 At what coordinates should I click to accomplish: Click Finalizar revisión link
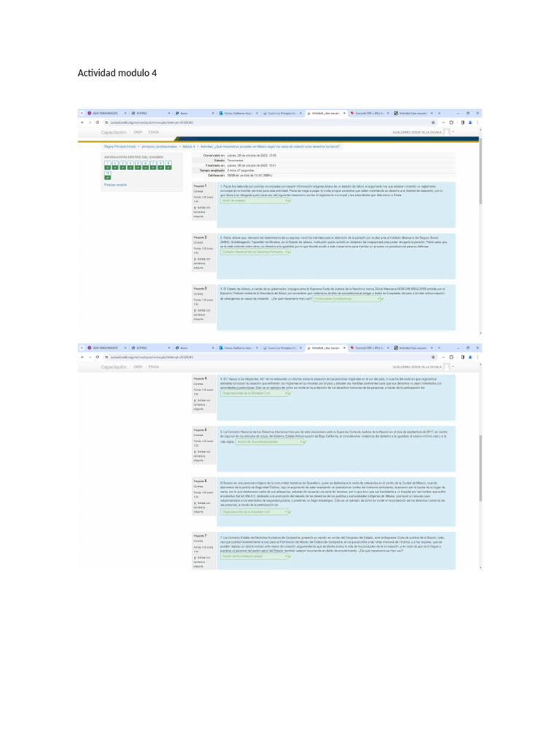click(115, 185)
